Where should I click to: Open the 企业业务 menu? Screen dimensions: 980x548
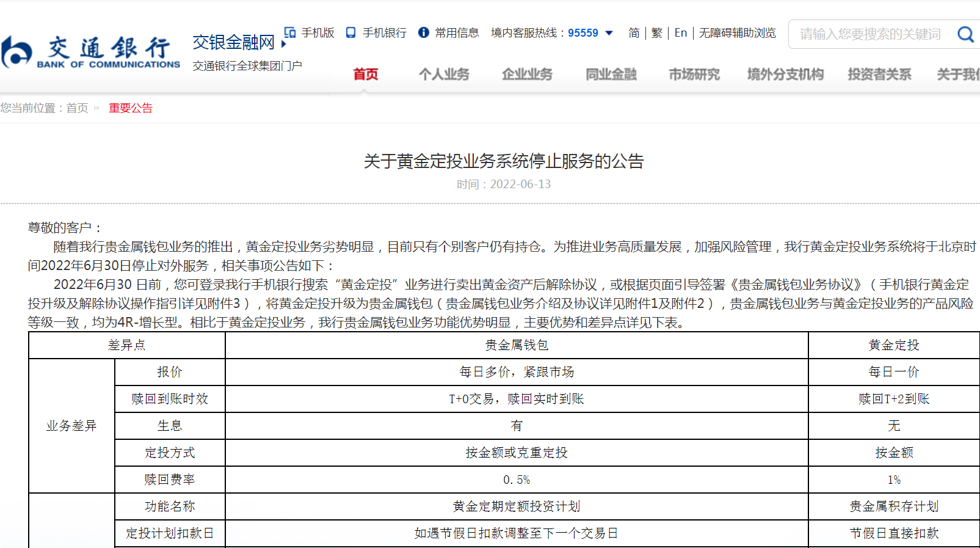click(527, 75)
